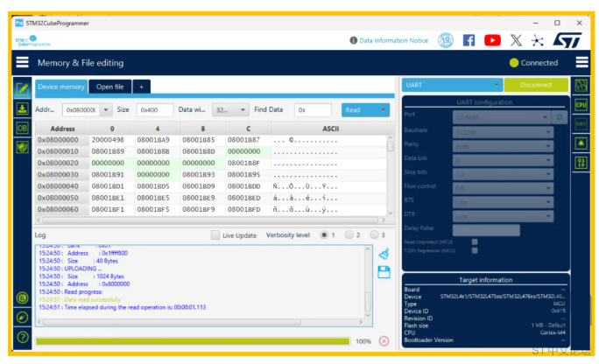599x364 pixels.
Task: Open the UART interface dropdown
Action: coord(452,85)
